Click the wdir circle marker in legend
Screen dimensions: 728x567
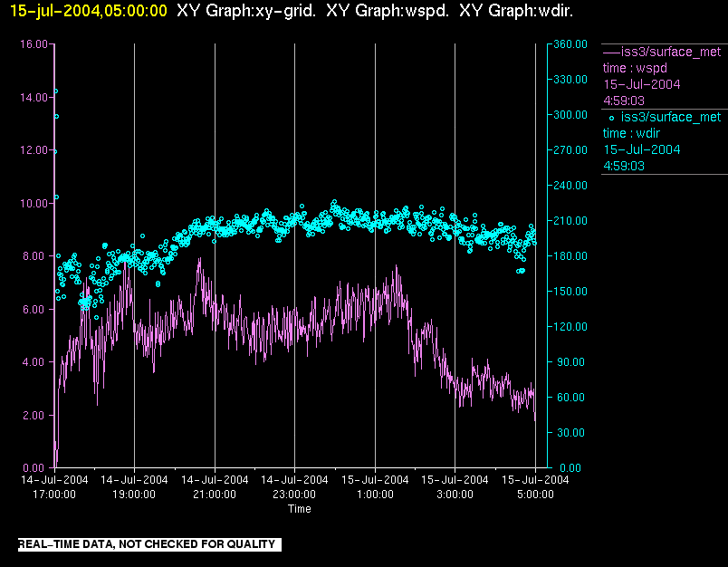pos(611,118)
